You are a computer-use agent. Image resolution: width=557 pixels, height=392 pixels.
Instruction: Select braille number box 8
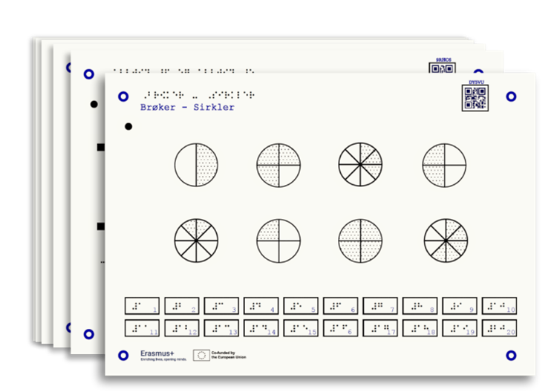pyautogui.click(x=420, y=306)
